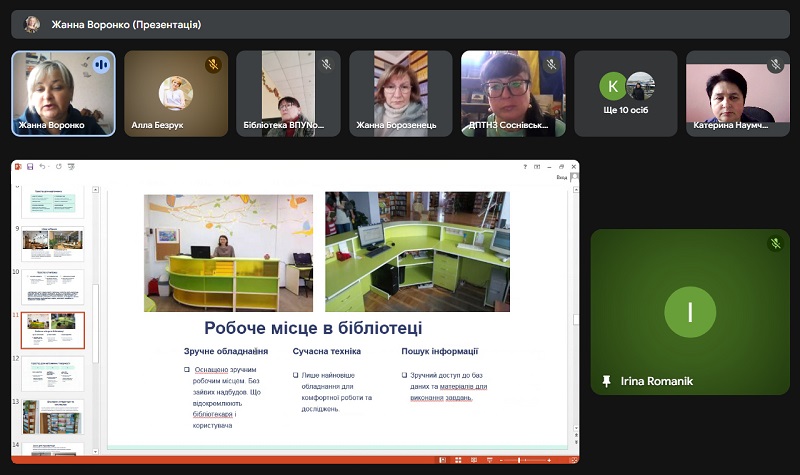Click the Redo icon in quick access toolbar

(58, 166)
